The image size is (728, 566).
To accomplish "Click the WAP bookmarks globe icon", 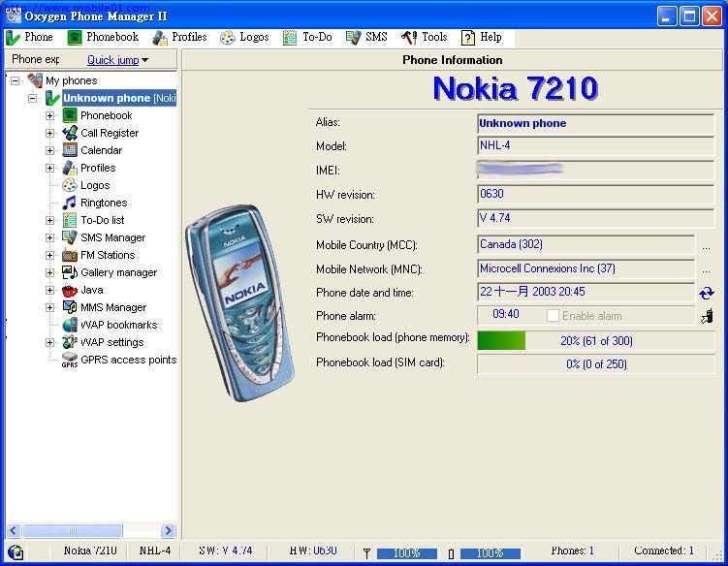I will point(70,325).
